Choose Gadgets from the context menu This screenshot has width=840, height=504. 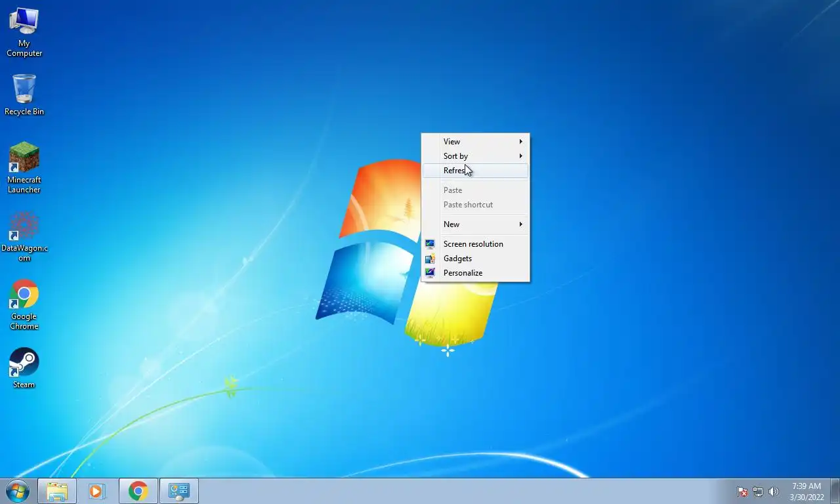point(475,259)
